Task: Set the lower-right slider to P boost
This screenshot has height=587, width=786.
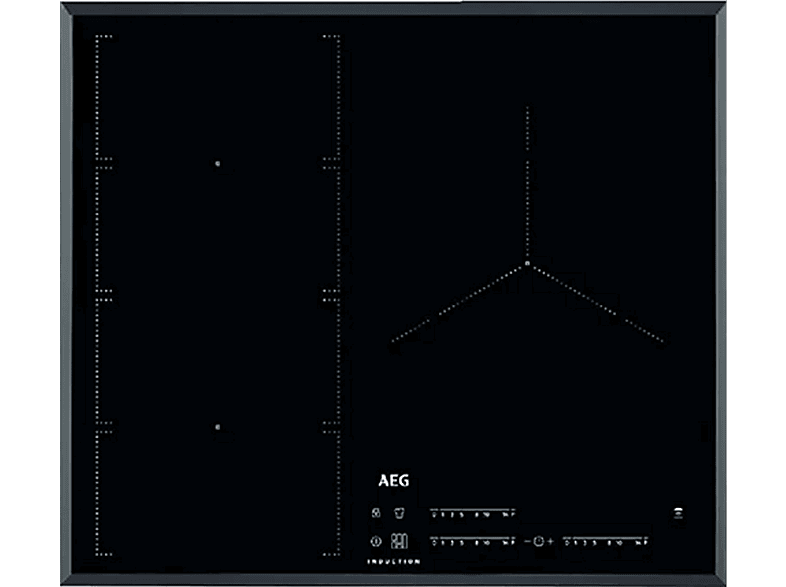Action: coord(644,542)
